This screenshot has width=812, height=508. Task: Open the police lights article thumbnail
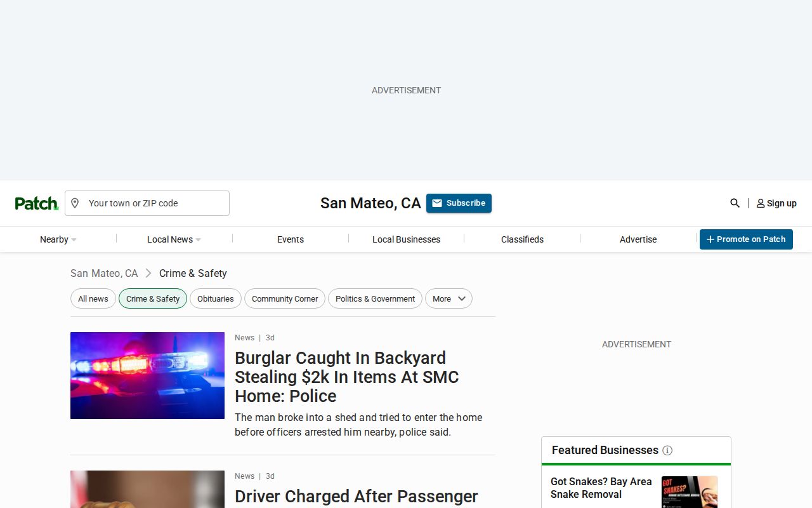pyautogui.click(x=147, y=375)
